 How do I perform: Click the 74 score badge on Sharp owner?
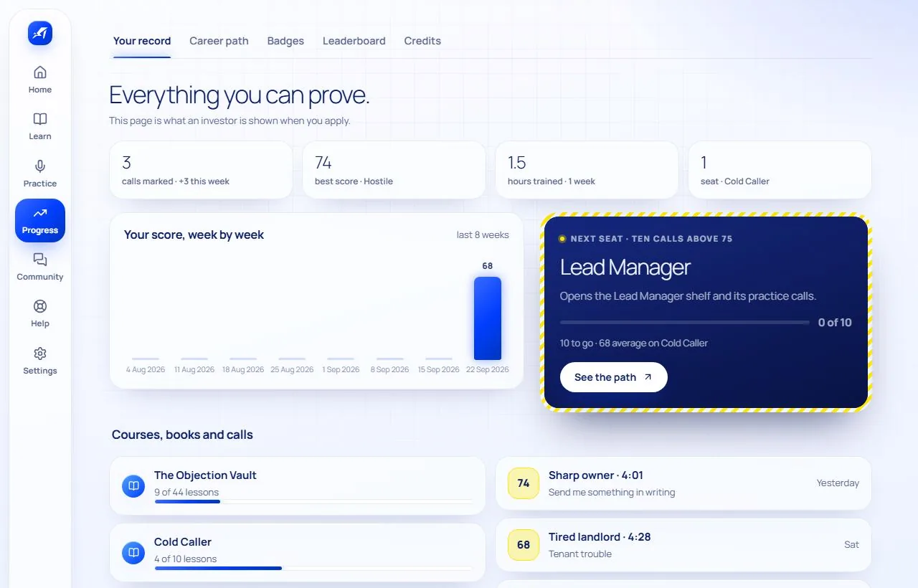pos(524,483)
